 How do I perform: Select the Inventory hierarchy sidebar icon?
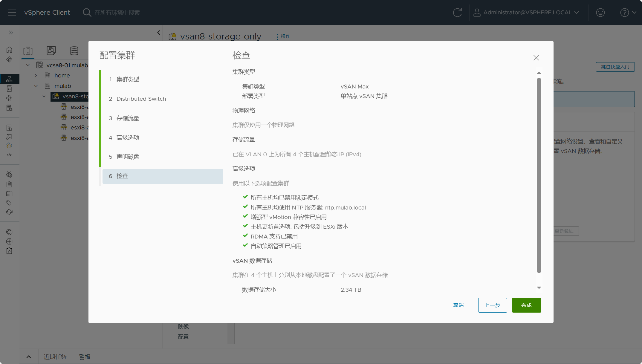pyautogui.click(x=9, y=79)
